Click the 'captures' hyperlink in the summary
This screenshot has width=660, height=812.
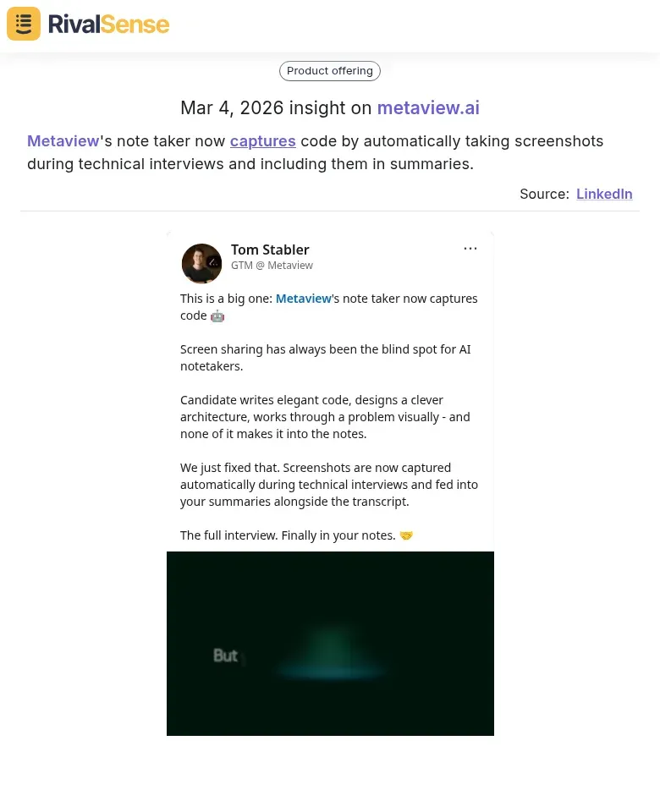[263, 140]
